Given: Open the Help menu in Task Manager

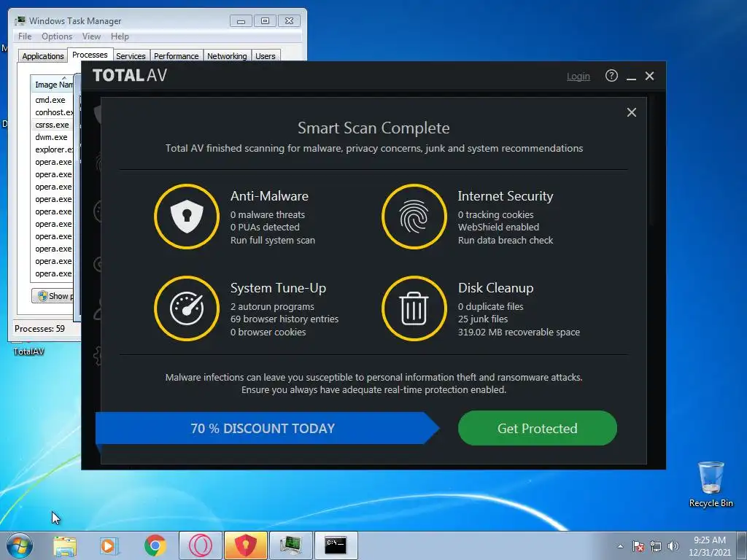Looking at the screenshot, I should pyautogui.click(x=120, y=36).
